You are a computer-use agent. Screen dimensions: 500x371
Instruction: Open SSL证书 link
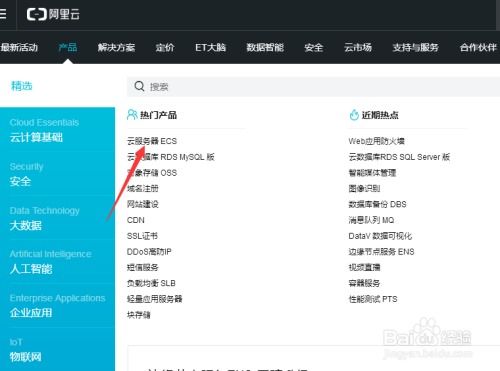142,236
